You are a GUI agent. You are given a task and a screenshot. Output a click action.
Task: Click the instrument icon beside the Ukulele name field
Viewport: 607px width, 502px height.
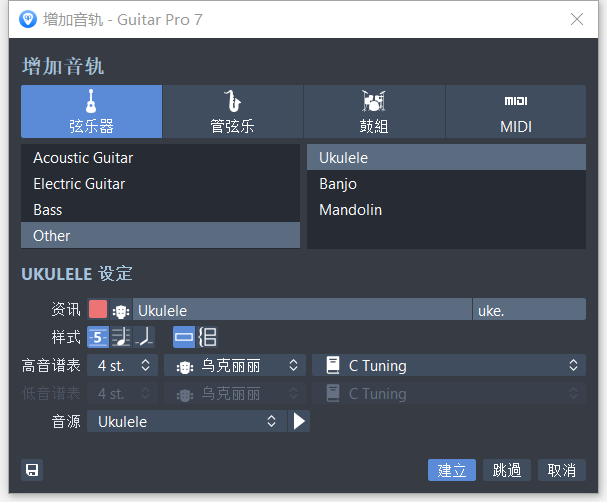coord(120,311)
